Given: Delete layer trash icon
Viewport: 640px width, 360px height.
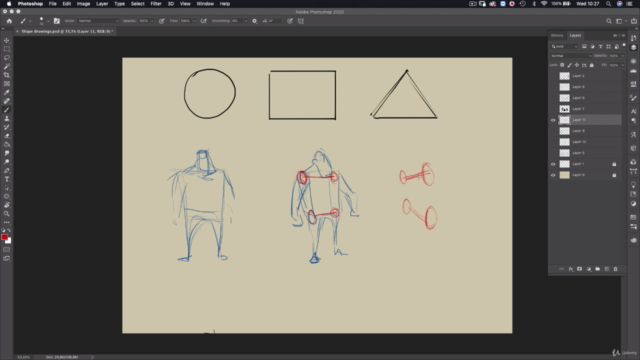Looking at the screenshot, I should point(616,269).
